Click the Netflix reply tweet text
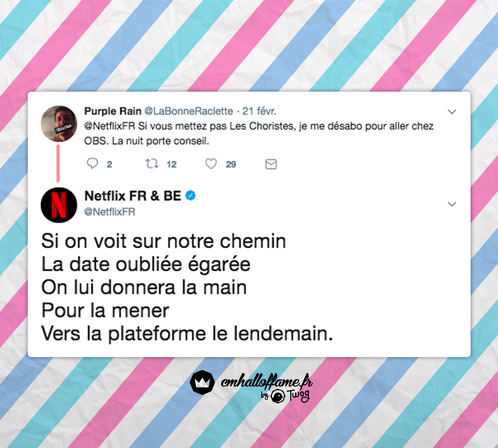This screenshot has width=498, height=448. click(187, 287)
